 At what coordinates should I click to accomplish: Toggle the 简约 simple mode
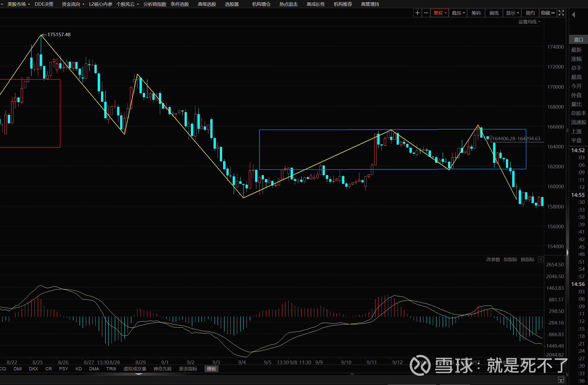click(x=530, y=13)
